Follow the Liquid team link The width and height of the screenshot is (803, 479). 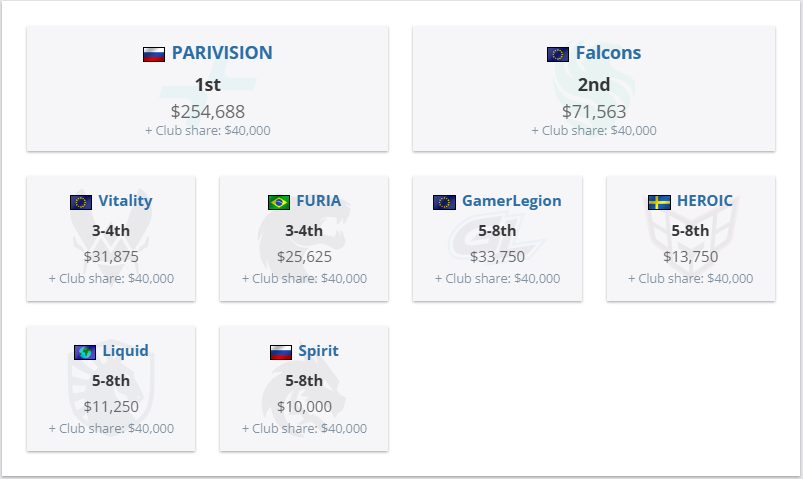pyautogui.click(x=125, y=351)
